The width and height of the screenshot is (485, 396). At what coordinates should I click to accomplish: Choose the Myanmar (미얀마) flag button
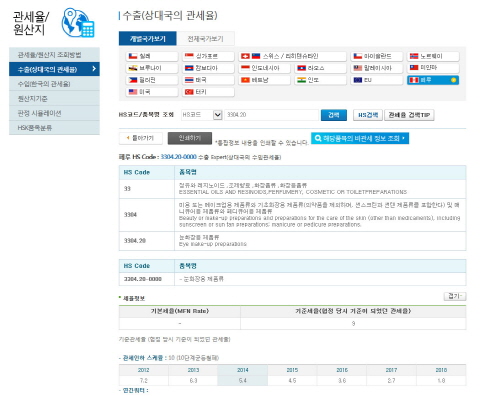pos(433,68)
